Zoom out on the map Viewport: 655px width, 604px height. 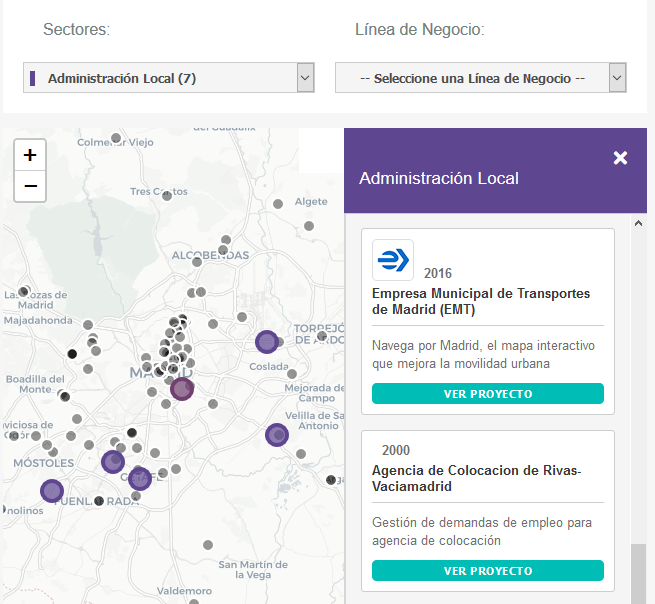click(30, 186)
